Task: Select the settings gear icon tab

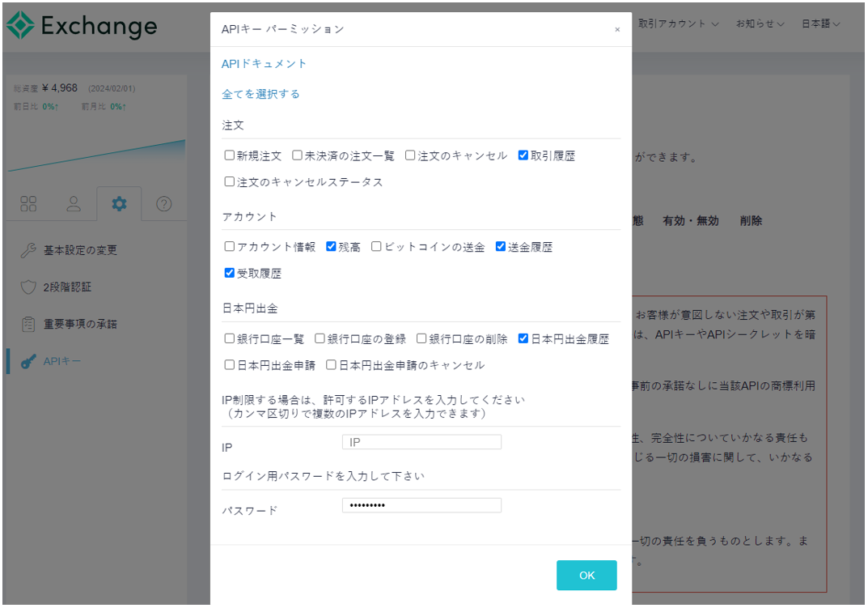Action: [x=119, y=204]
